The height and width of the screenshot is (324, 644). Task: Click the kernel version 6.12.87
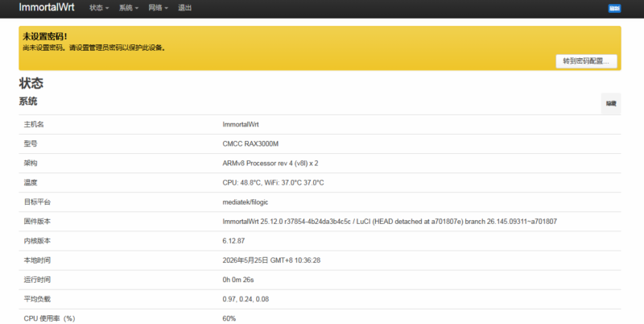pos(233,241)
